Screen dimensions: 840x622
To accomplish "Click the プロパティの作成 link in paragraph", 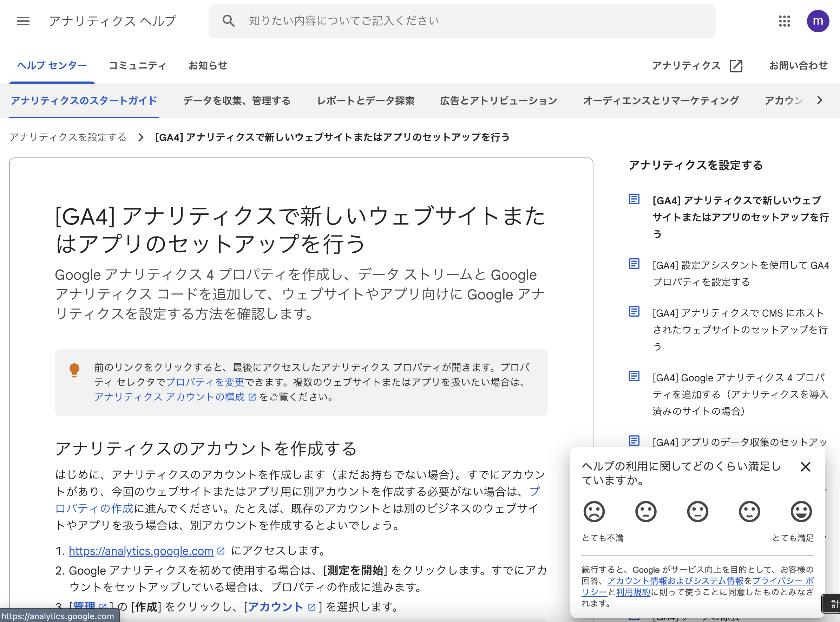I will [x=94, y=509].
